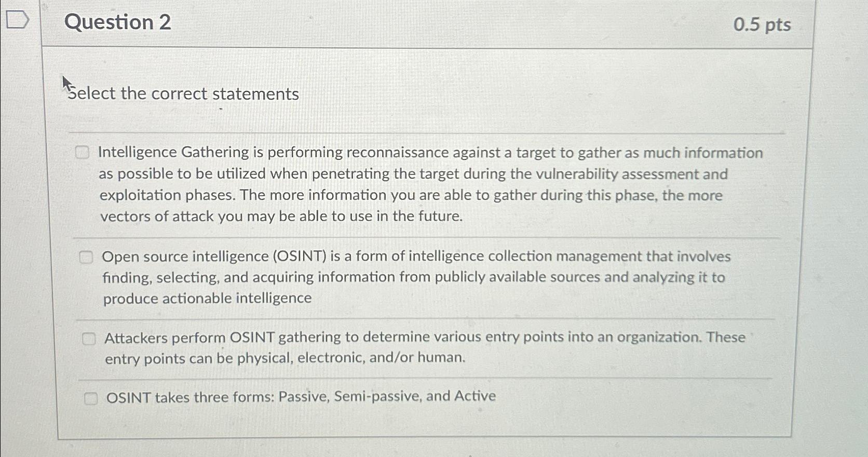Screen dimensions: 868x457
Task: Check the Attackers perform OSINT gathering checkbox
Action: click(x=89, y=339)
